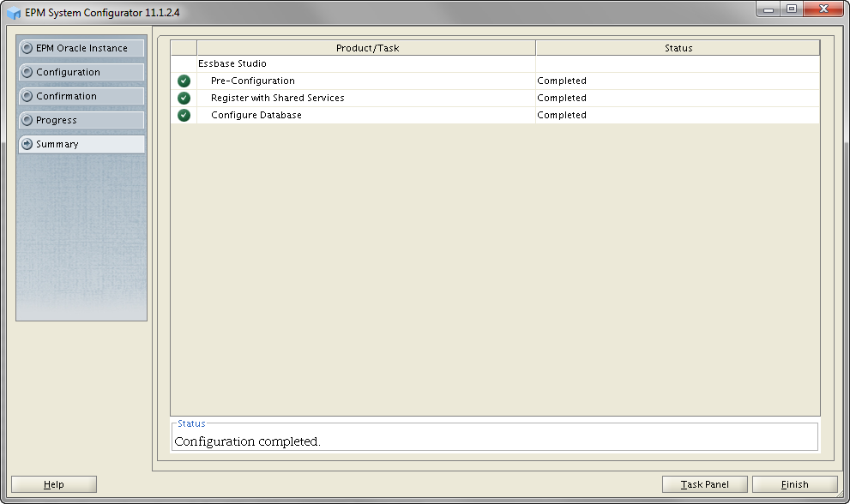850x504 pixels.
Task: Click the EPM System Configurator title bar icon
Action: point(14,13)
